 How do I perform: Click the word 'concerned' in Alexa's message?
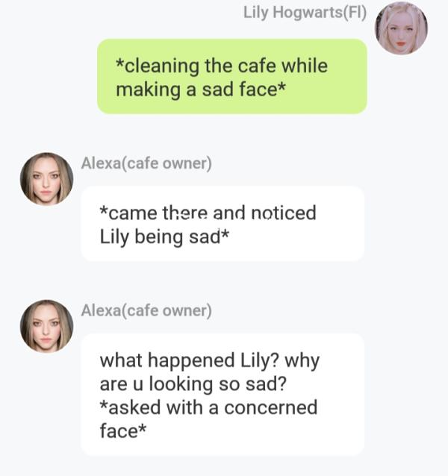(x=271, y=407)
